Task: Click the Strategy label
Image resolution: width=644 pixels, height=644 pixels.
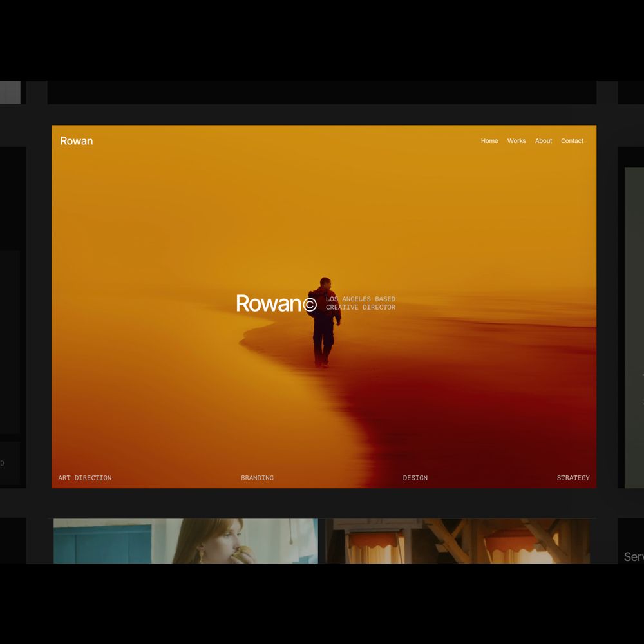Action: [573, 478]
